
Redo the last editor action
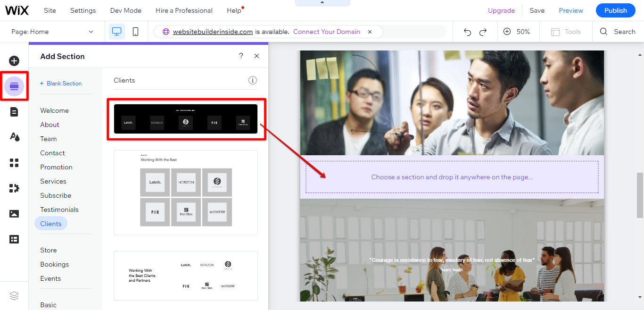(x=483, y=32)
